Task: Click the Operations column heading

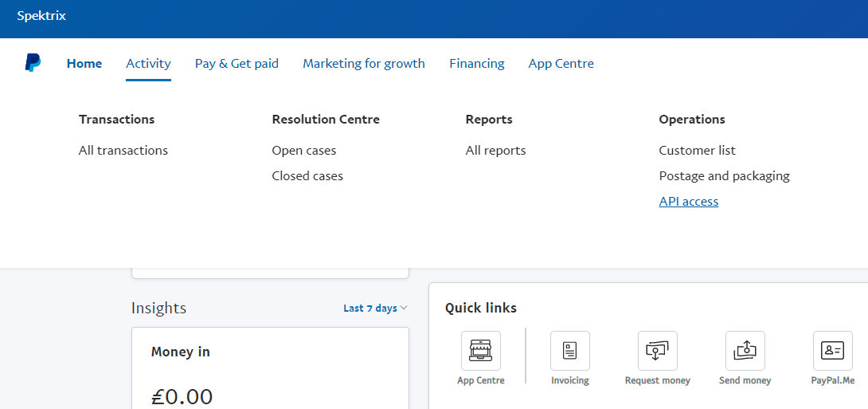Action: pos(692,119)
